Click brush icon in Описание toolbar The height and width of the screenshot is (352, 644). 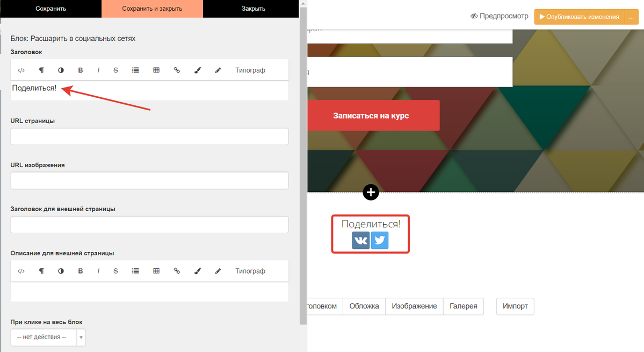click(198, 271)
